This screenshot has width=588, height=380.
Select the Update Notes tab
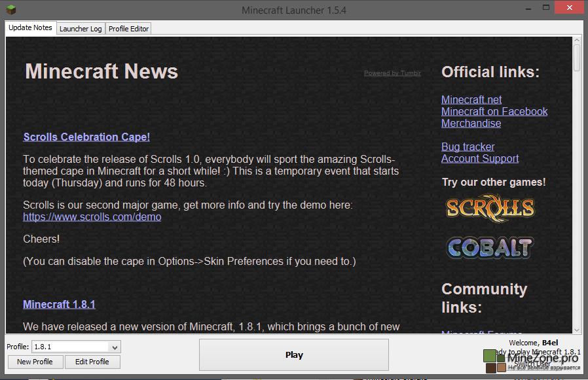coord(30,28)
